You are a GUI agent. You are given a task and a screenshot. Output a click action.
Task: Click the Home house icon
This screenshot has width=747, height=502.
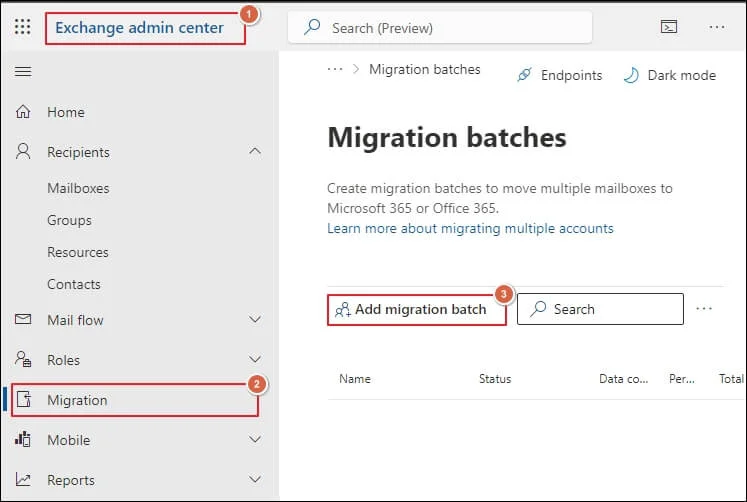click(23, 111)
